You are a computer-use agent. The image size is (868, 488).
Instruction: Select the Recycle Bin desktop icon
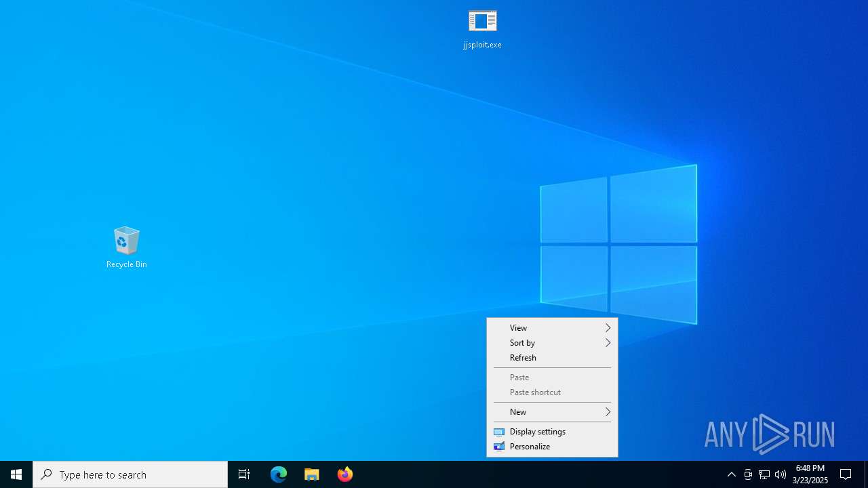point(127,247)
